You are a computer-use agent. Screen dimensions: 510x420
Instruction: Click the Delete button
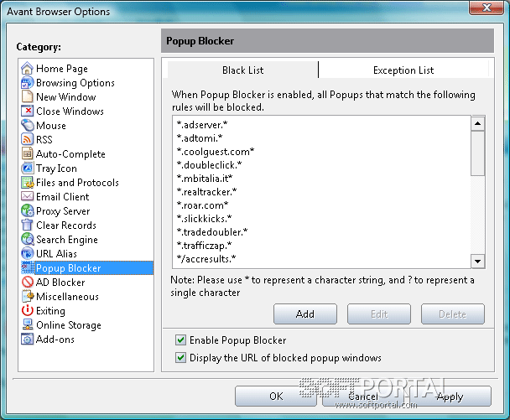pyautogui.click(x=453, y=314)
